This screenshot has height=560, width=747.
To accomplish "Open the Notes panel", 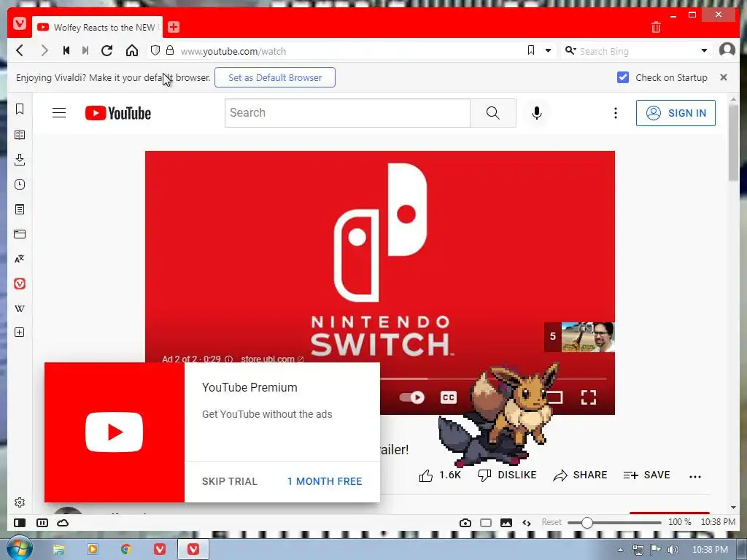I will (20, 209).
